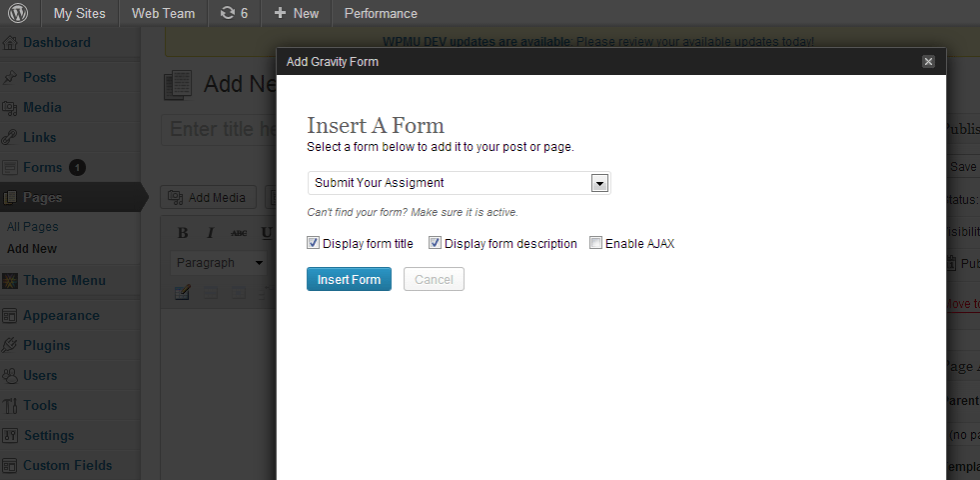The height and width of the screenshot is (480, 980).
Task: Click the Tools sidebar icon
Action: pos(9,406)
